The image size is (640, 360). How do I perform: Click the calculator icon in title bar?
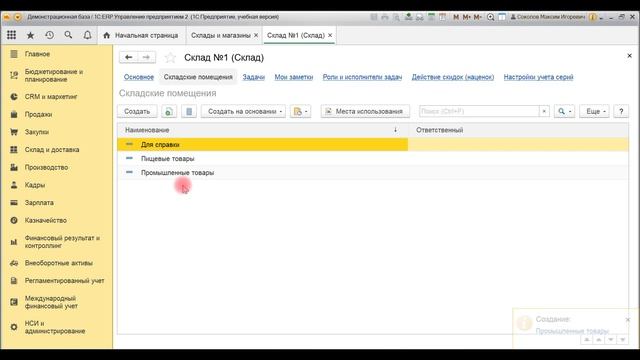point(431,17)
